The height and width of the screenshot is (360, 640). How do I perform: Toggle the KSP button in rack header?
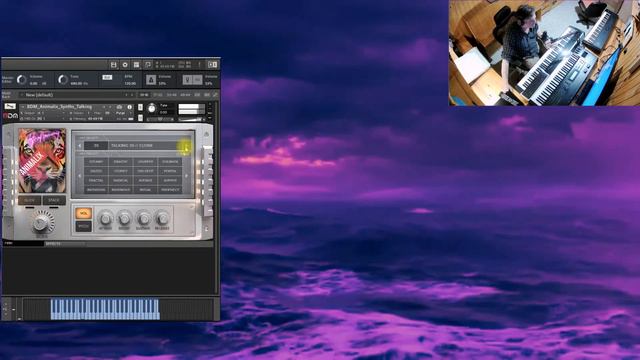click(197, 95)
